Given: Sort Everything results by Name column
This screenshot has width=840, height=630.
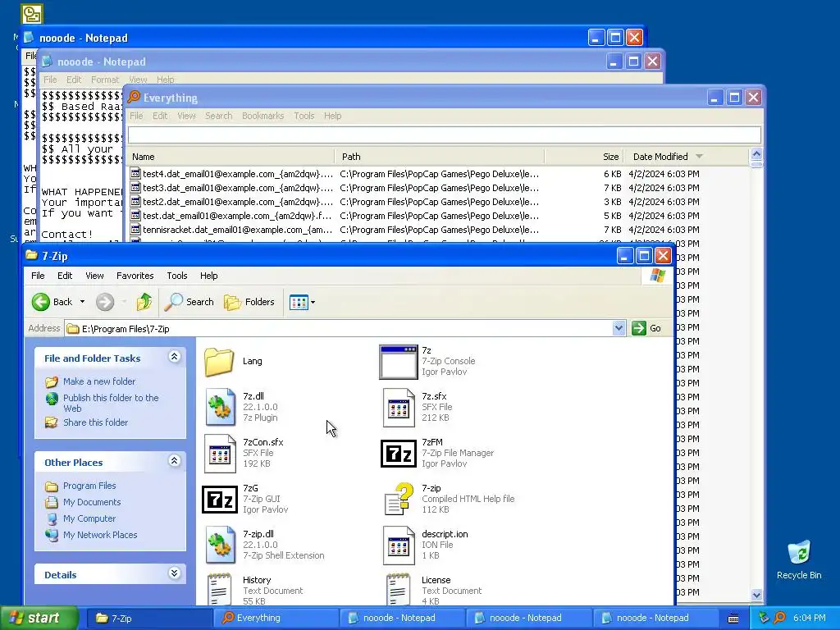Looking at the screenshot, I should click(231, 157).
